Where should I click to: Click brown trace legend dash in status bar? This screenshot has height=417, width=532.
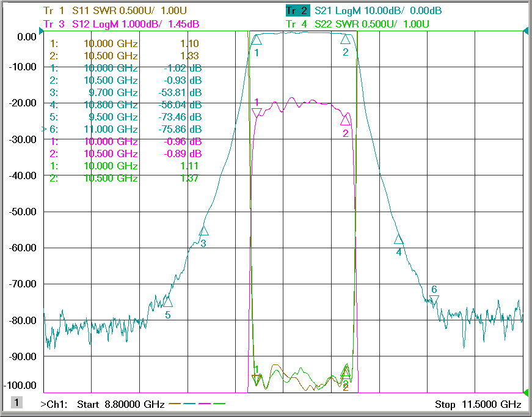tap(175, 404)
